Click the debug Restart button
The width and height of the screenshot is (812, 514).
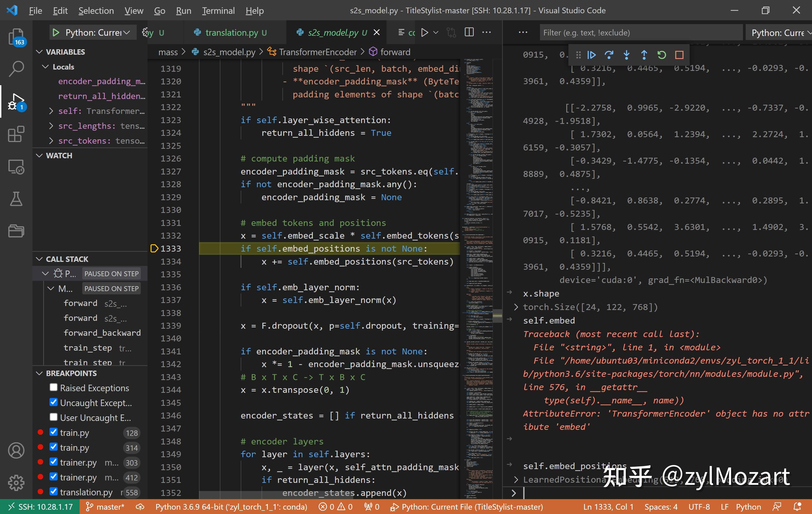pyautogui.click(x=662, y=55)
